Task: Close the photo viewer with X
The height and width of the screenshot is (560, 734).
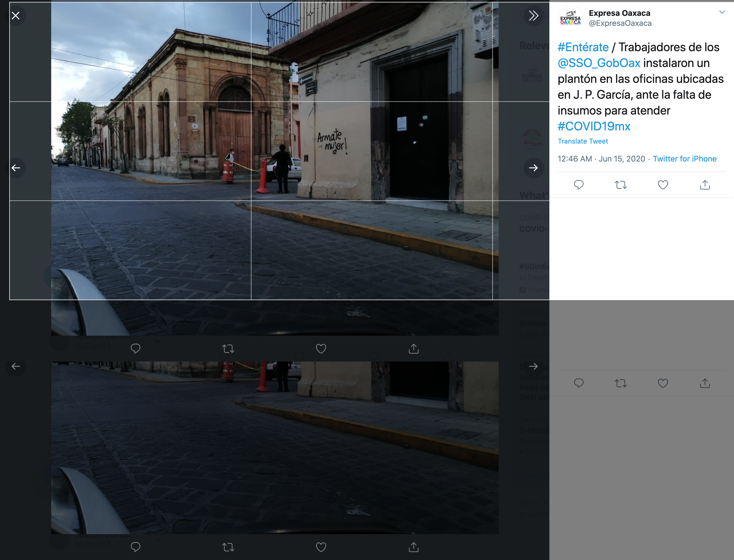Action: pyautogui.click(x=16, y=16)
